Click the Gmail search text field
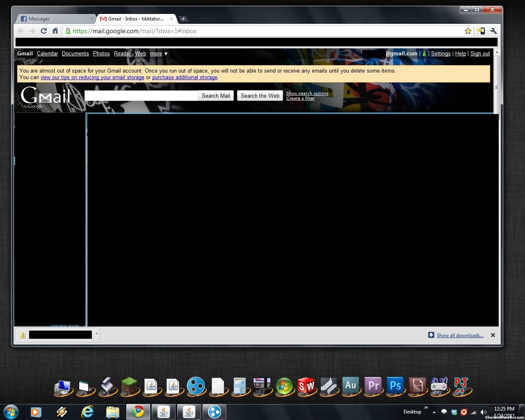Viewport: 525px width, 420px height. (x=141, y=96)
